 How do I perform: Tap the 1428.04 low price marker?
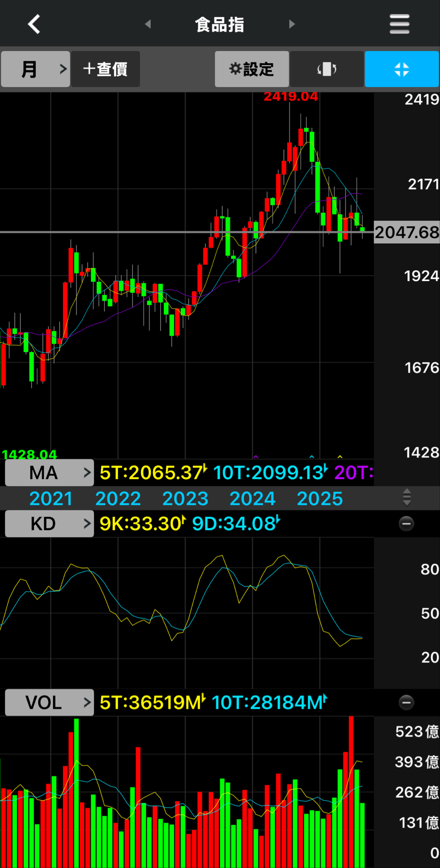point(29,454)
